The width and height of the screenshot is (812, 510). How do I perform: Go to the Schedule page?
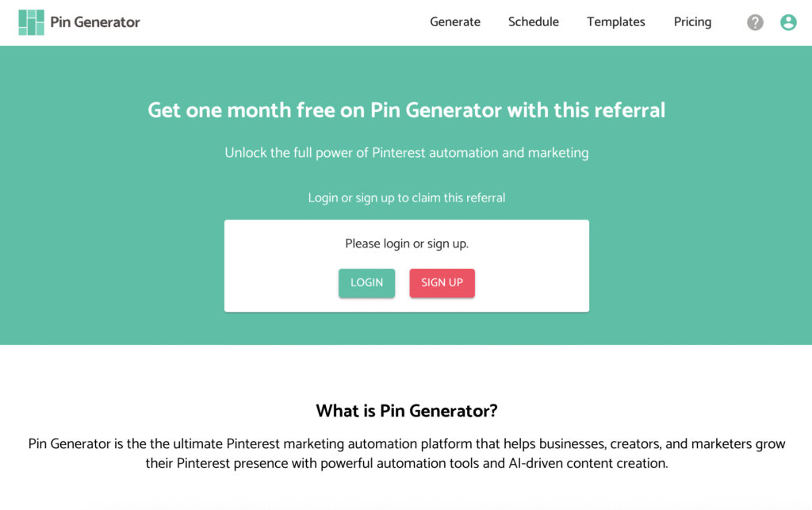coord(534,22)
